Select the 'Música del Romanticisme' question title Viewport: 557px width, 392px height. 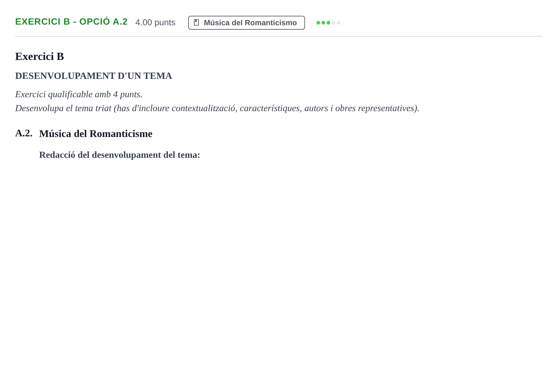(x=96, y=134)
